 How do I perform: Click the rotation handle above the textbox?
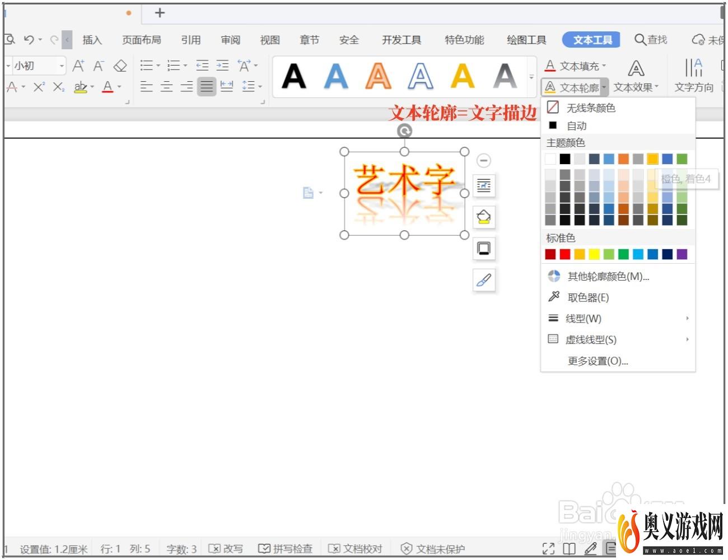(404, 131)
